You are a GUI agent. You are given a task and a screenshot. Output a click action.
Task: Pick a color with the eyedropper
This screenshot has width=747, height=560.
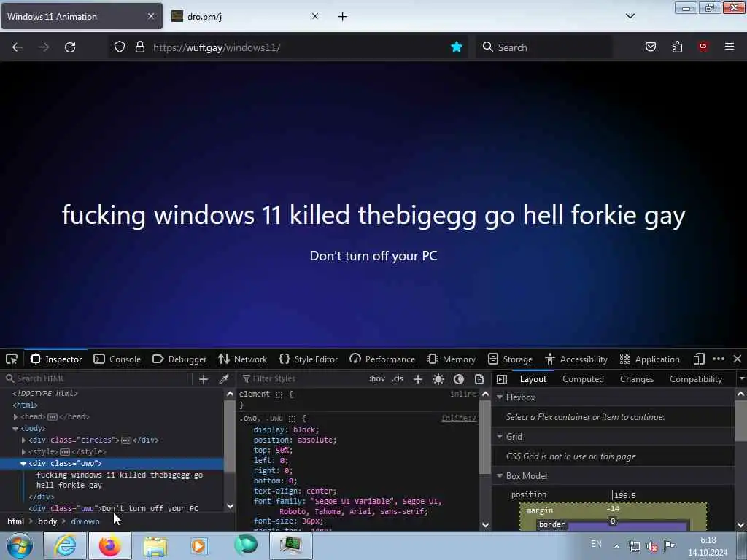pos(223,379)
